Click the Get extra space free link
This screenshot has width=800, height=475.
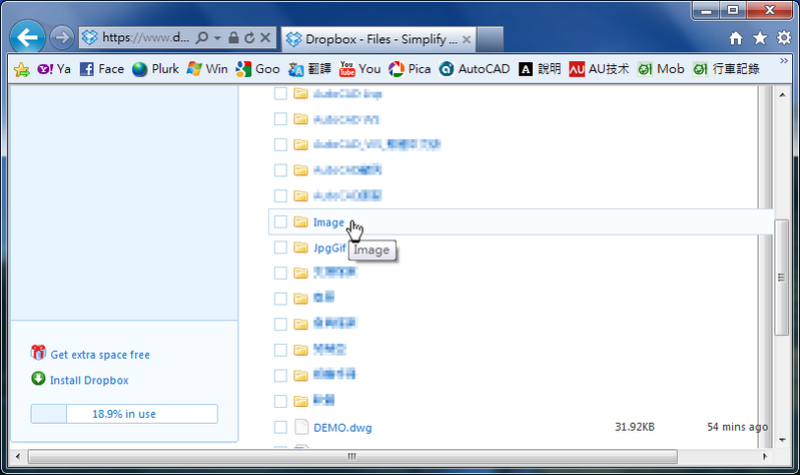[100, 355]
